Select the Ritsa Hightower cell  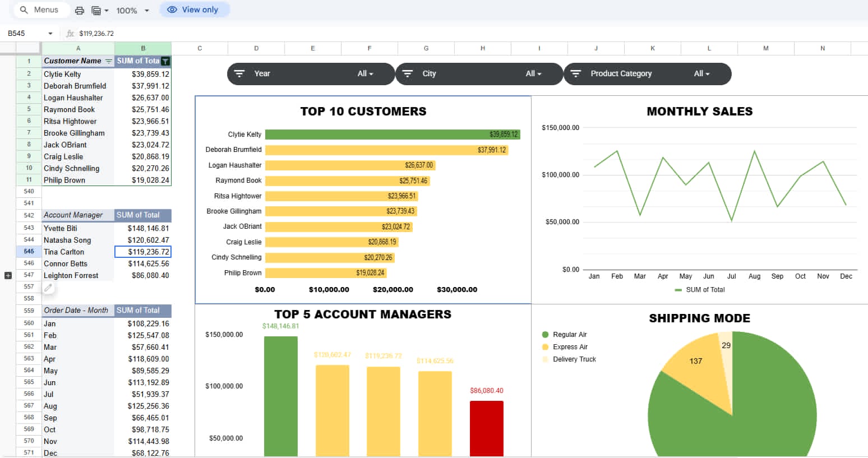point(78,121)
